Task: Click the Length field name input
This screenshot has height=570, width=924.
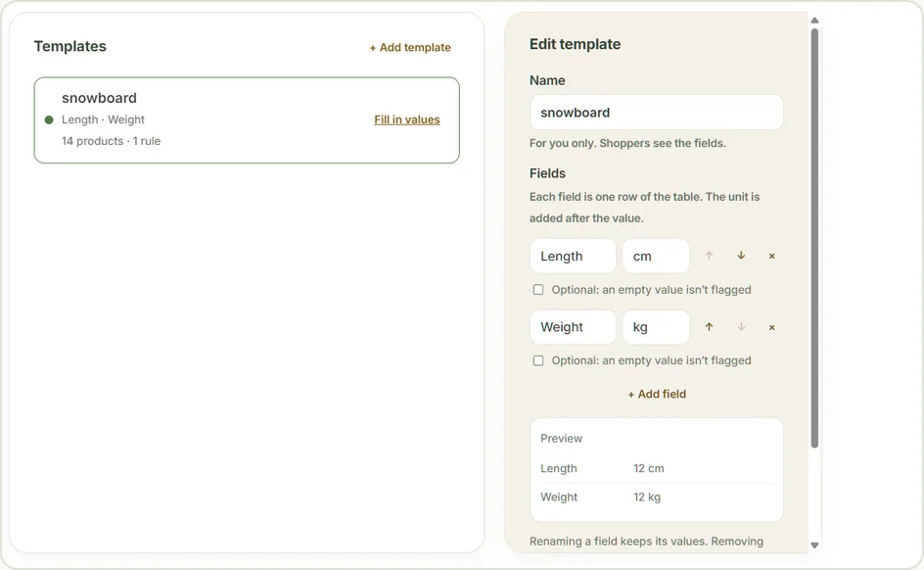Action: tap(573, 257)
